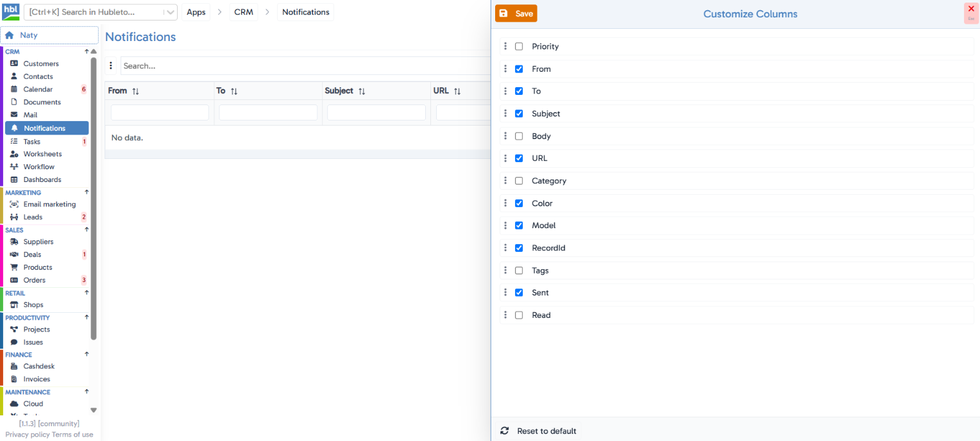Open the three-dot menu beside search box
980x441 pixels.
(x=111, y=65)
